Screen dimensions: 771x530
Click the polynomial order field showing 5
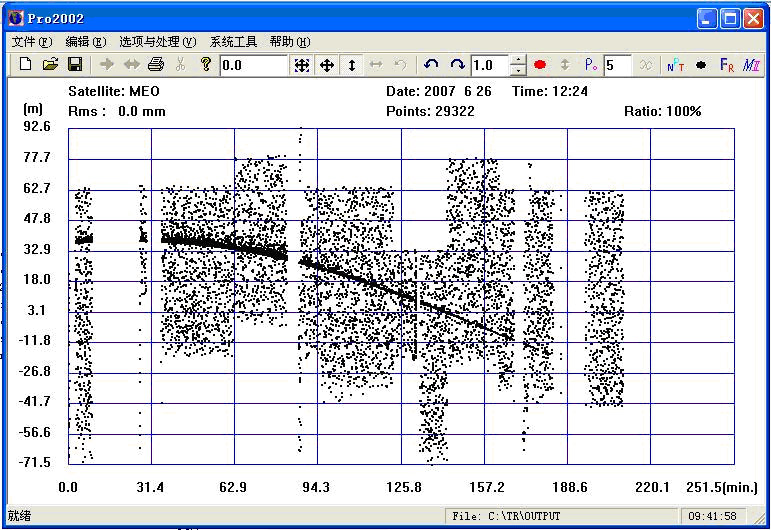pos(618,65)
